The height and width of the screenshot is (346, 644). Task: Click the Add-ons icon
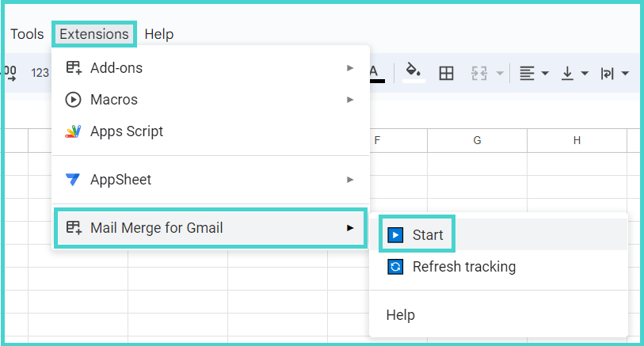point(74,68)
